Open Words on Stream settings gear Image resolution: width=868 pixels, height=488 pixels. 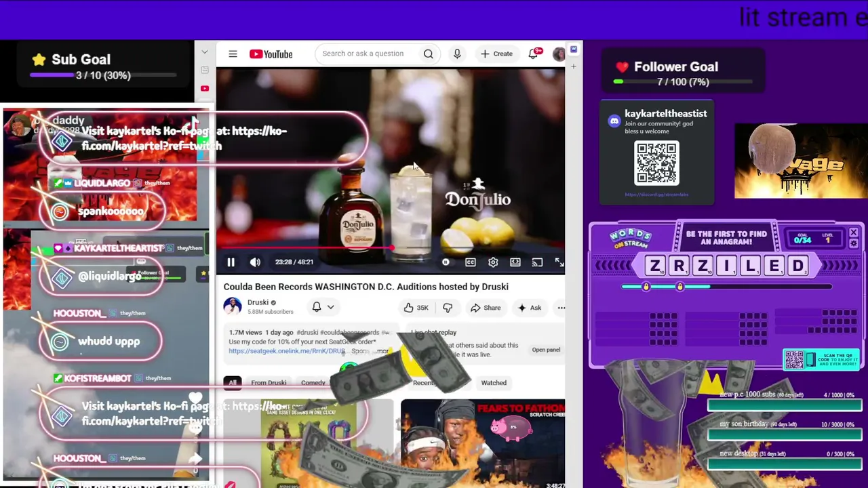pos(853,244)
